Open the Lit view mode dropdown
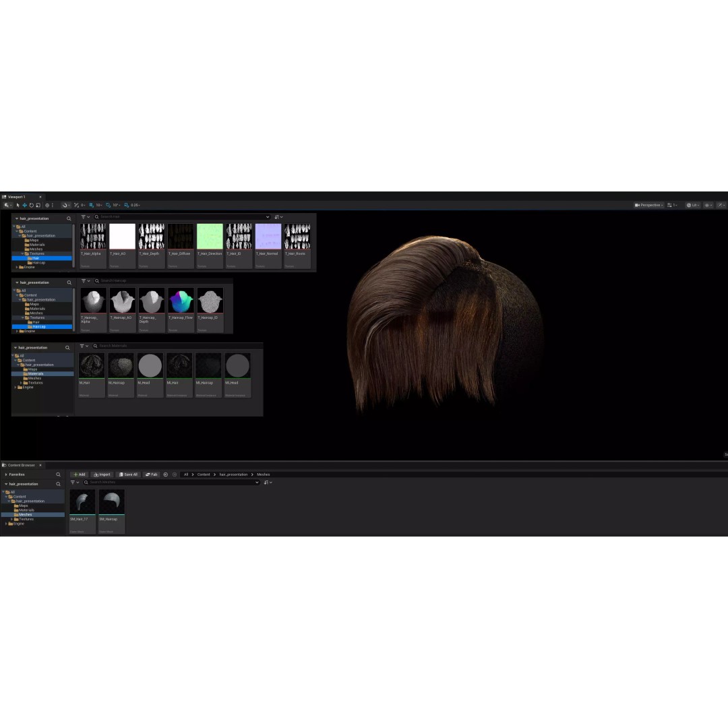 [x=693, y=205]
